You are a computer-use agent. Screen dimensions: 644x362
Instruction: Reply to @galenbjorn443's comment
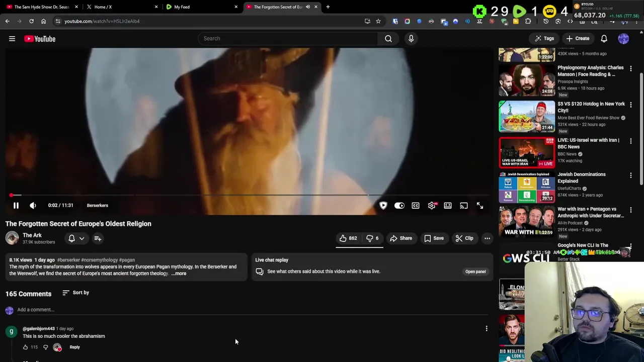pyautogui.click(x=74, y=347)
